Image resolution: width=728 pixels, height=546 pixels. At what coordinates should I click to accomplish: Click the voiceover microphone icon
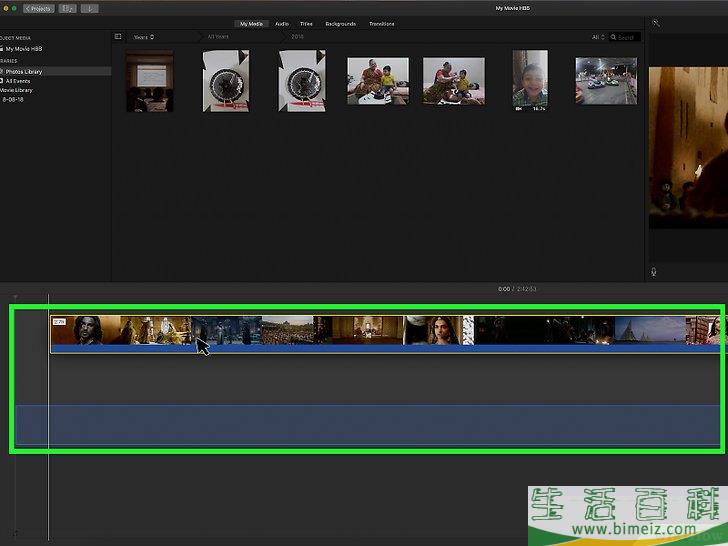tap(654, 272)
